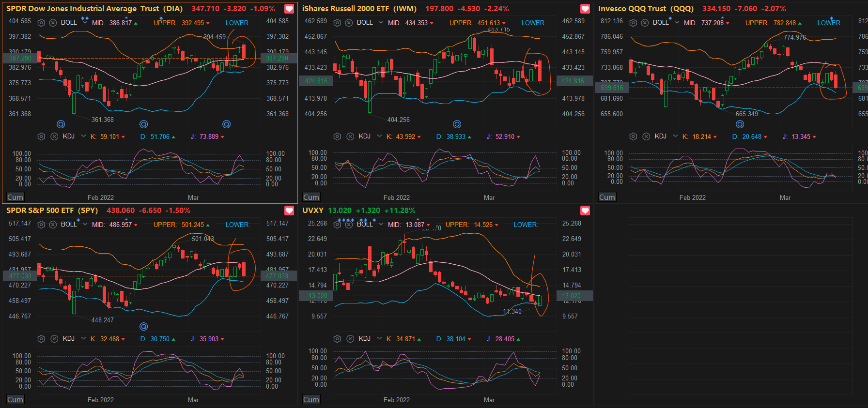Expand KDJ indicator dropdown on SPY chart
Image resolution: width=868 pixels, height=408 pixels.
[x=83, y=338]
